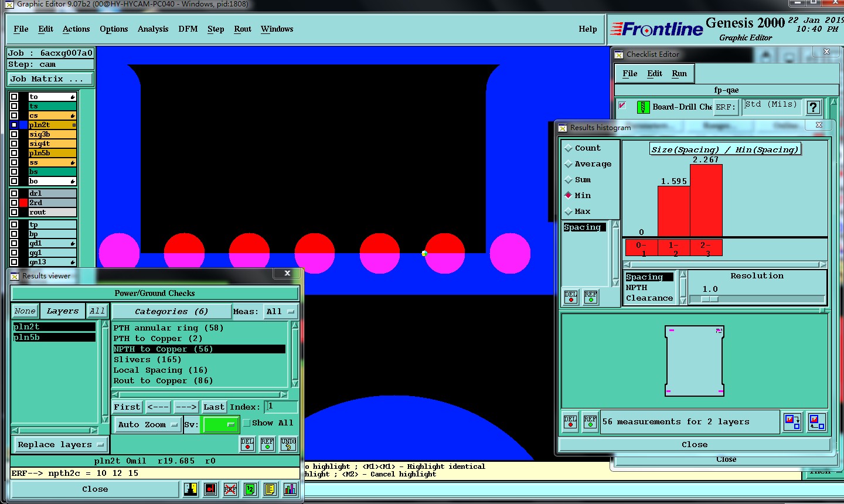Open the Actions menu
The image size is (844, 504).
76,29
